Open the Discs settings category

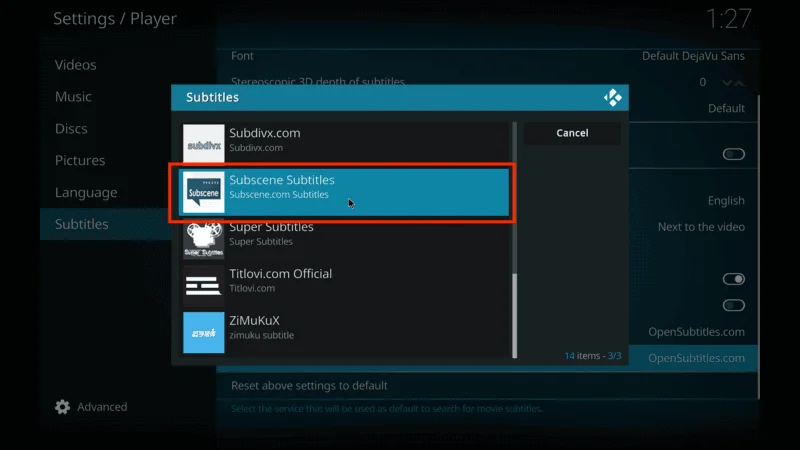[x=71, y=129]
